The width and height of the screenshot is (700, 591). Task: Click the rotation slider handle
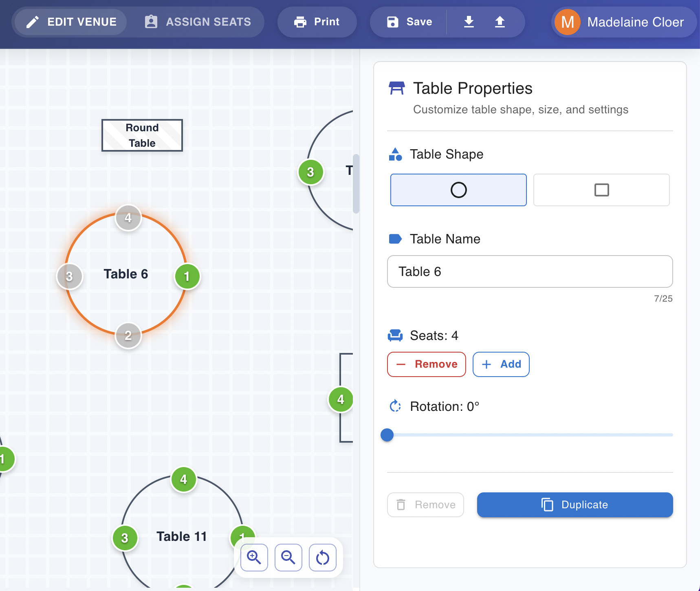387,435
